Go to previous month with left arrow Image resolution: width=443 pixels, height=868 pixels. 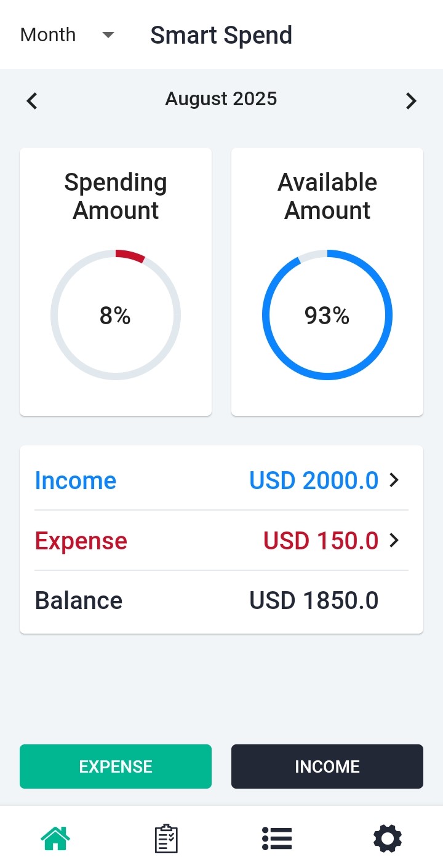(x=32, y=100)
